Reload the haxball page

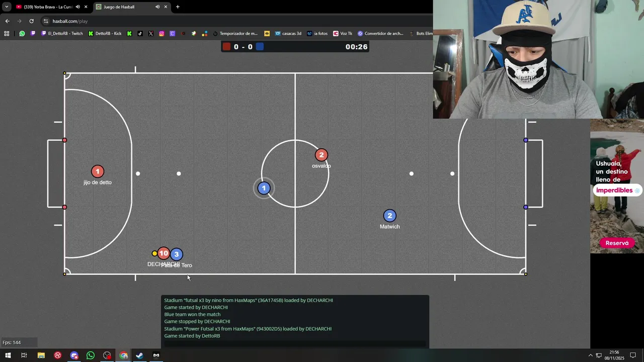pos(31,21)
